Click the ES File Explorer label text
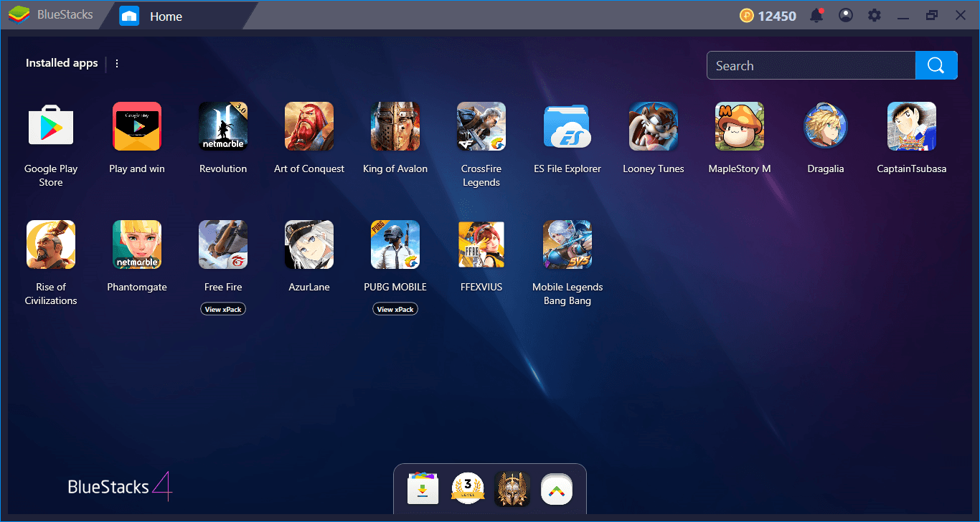 tap(567, 169)
